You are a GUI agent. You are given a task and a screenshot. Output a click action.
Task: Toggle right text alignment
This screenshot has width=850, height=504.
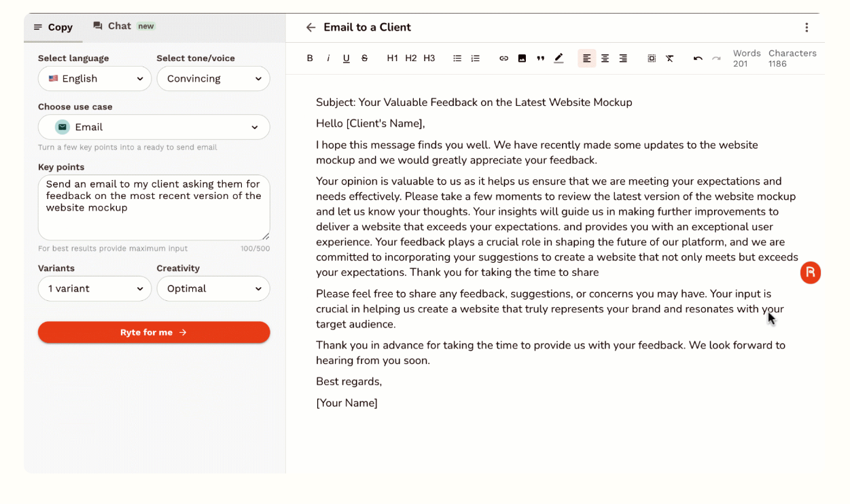pos(623,58)
